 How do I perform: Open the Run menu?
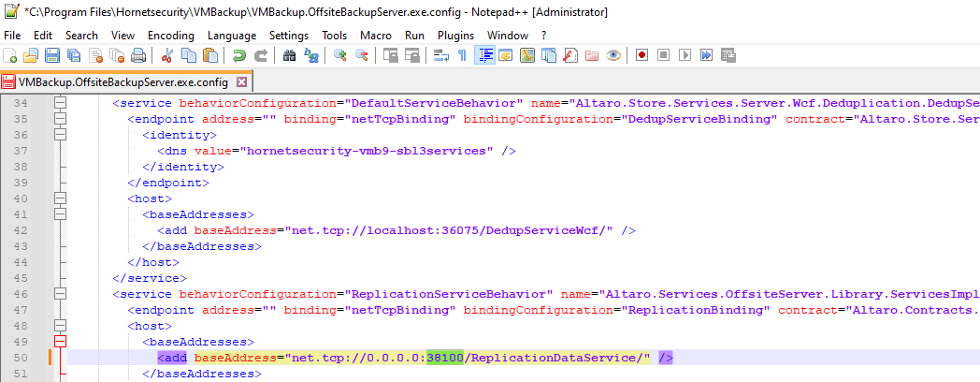pyautogui.click(x=414, y=36)
